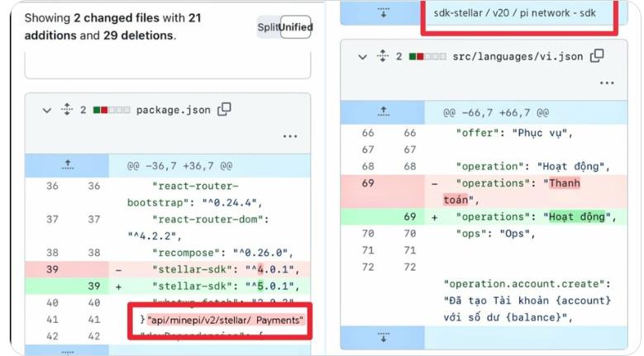
Task: Click the "ops": "Ops" line
Action: pyautogui.click(x=484, y=234)
